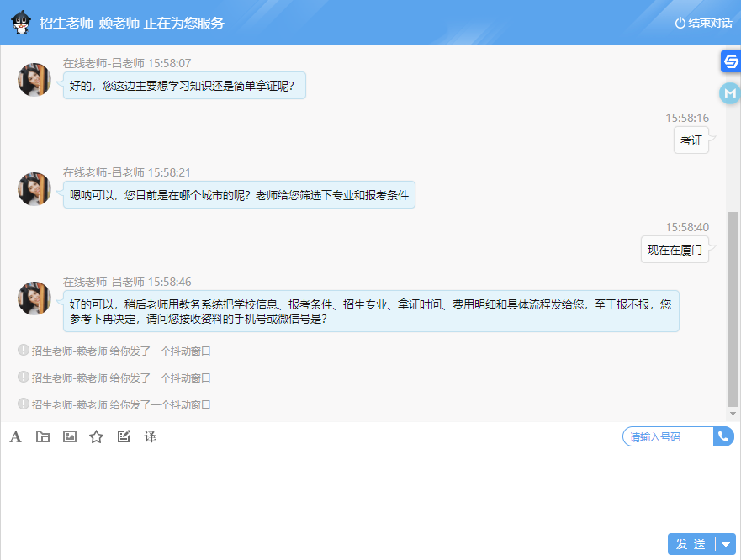Open the image upload icon
The height and width of the screenshot is (560, 741).
(69, 436)
